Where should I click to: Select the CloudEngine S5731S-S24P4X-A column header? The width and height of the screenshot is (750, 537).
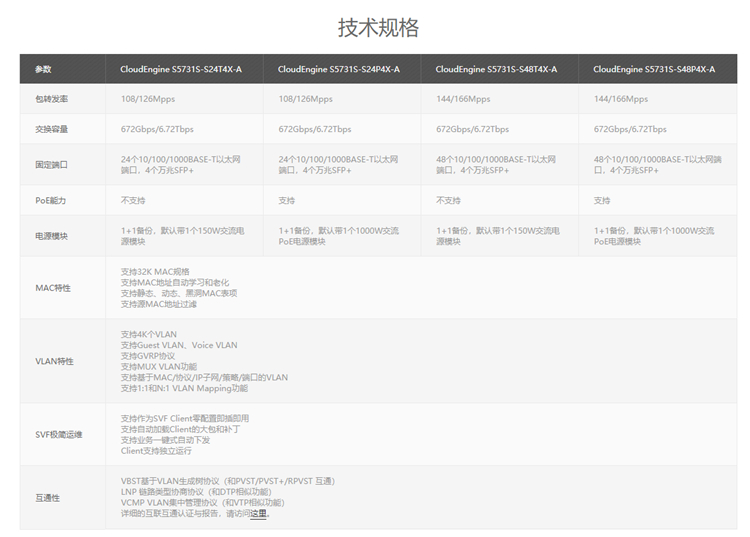click(338, 69)
